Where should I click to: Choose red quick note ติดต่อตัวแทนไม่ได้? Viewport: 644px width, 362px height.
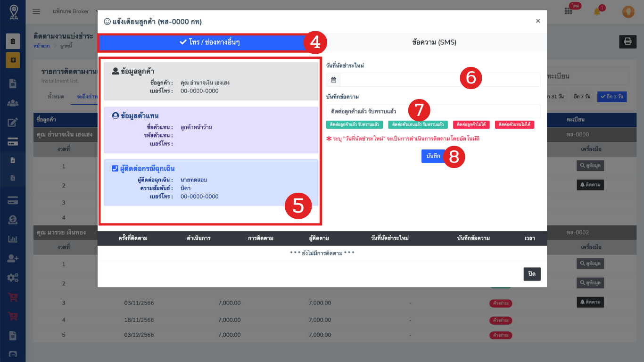514,124
